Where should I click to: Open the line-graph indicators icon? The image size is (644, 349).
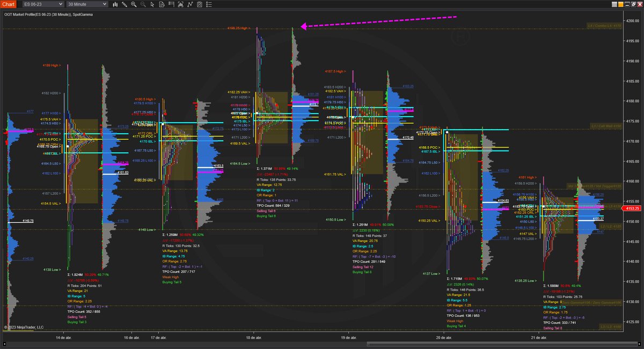[x=190, y=4]
